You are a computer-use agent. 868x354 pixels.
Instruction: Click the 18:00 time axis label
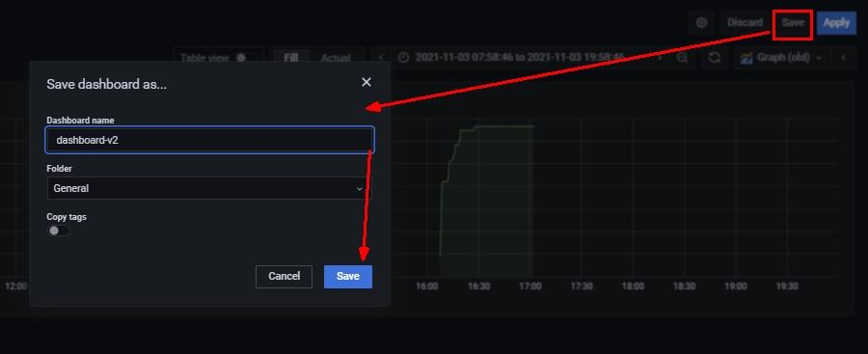[x=633, y=286]
